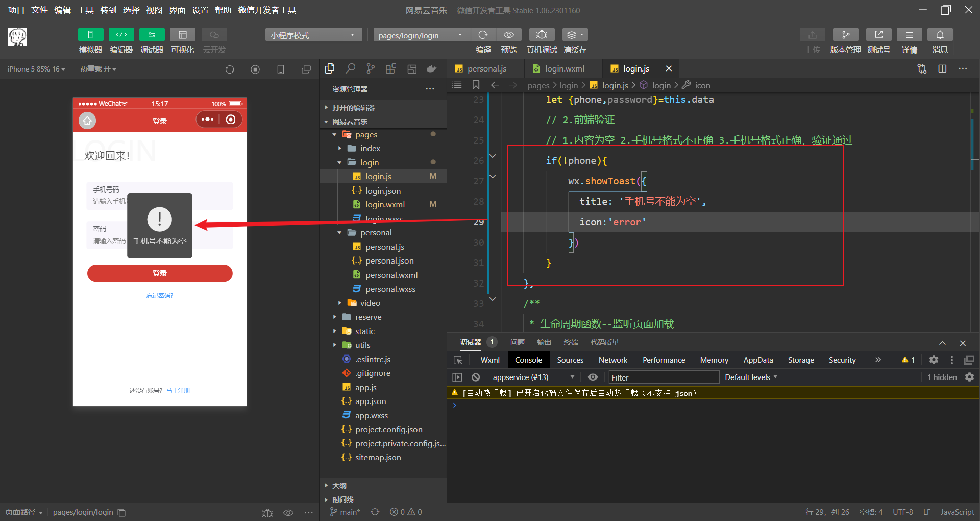Switch to the Sources devtools tab
Image resolution: width=980 pixels, height=521 pixels.
pyautogui.click(x=570, y=360)
